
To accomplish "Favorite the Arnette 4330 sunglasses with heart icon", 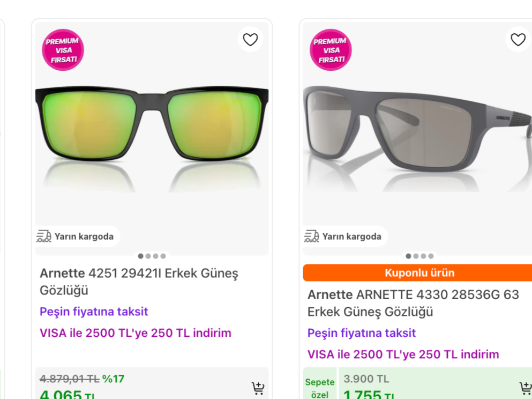I will click(518, 39).
